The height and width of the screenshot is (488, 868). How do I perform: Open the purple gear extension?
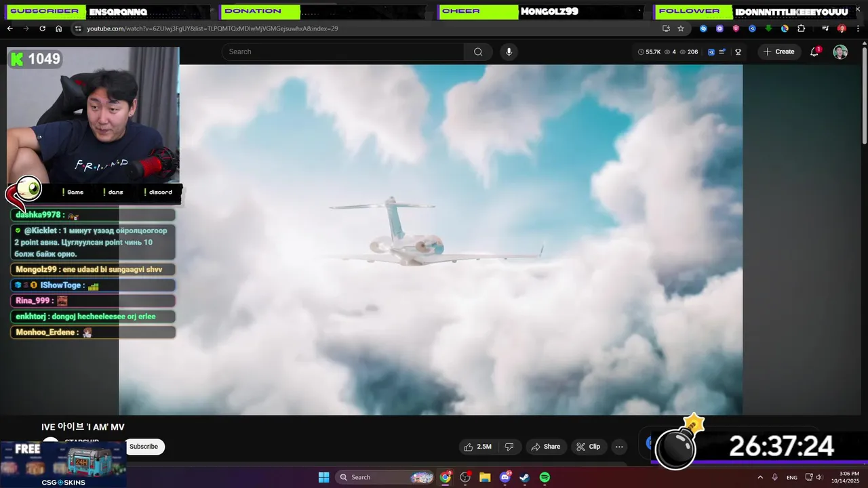point(719,28)
